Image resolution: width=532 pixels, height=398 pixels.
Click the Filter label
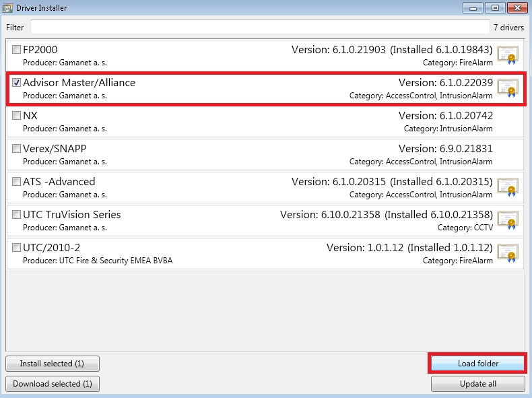pyautogui.click(x=15, y=28)
